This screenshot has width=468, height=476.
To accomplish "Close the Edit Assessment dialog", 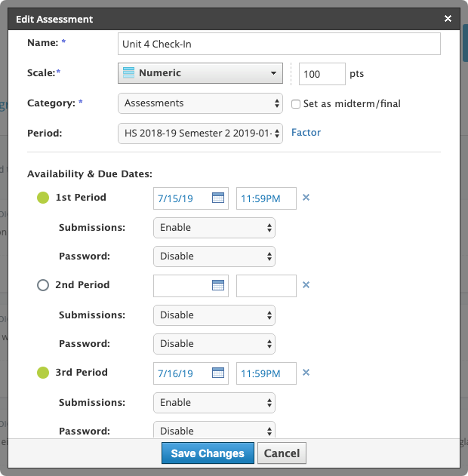I will point(448,19).
